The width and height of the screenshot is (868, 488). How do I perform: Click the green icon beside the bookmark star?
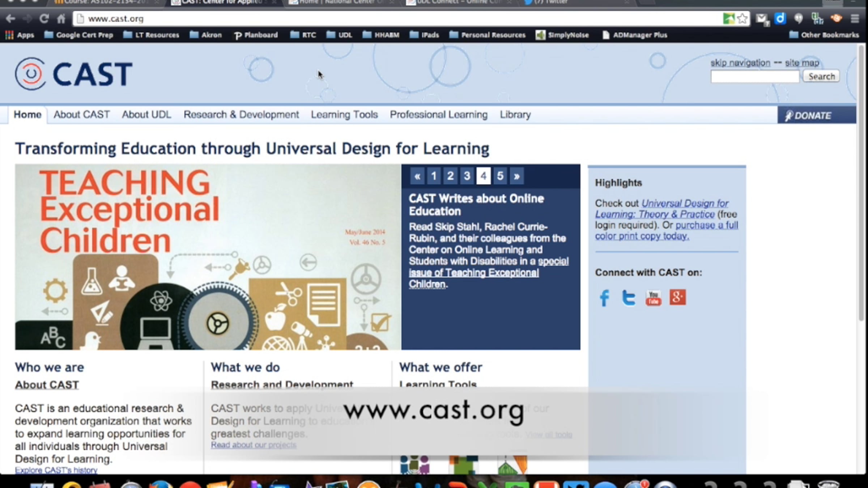pyautogui.click(x=728, y=18)
